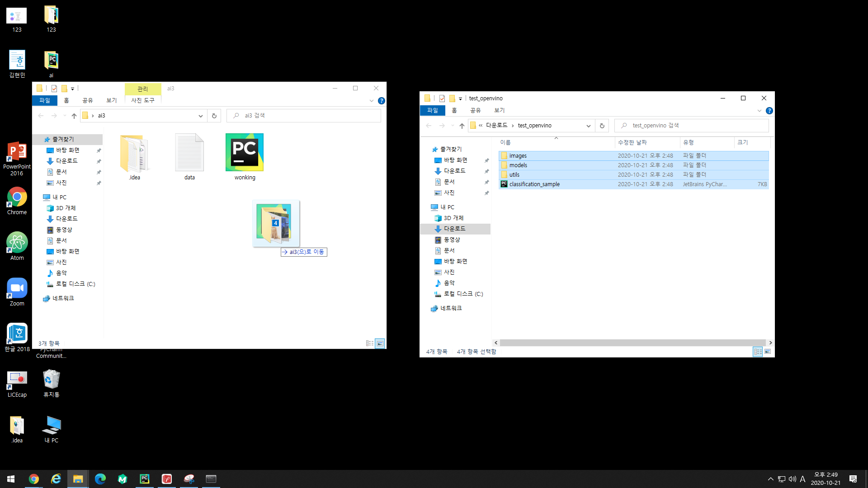The width and height of the screenshot is (868, 488).
Task: Switch test_openvino to details view
Action: click(758, 352)
